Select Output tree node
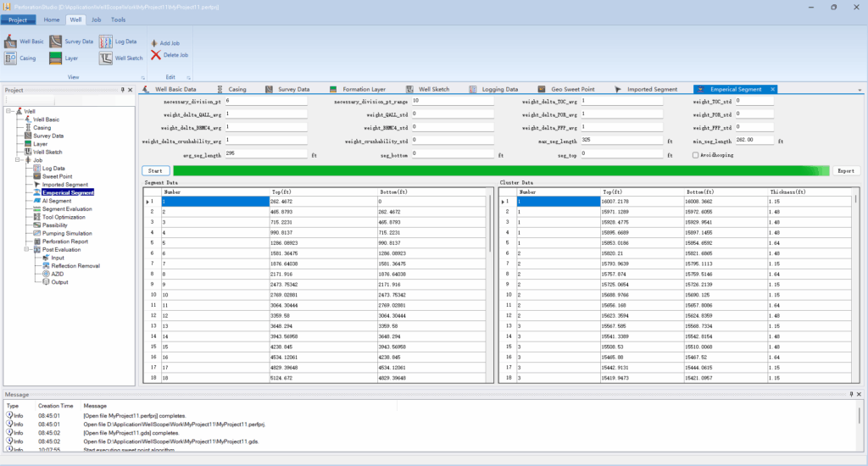 coord(59,282)
